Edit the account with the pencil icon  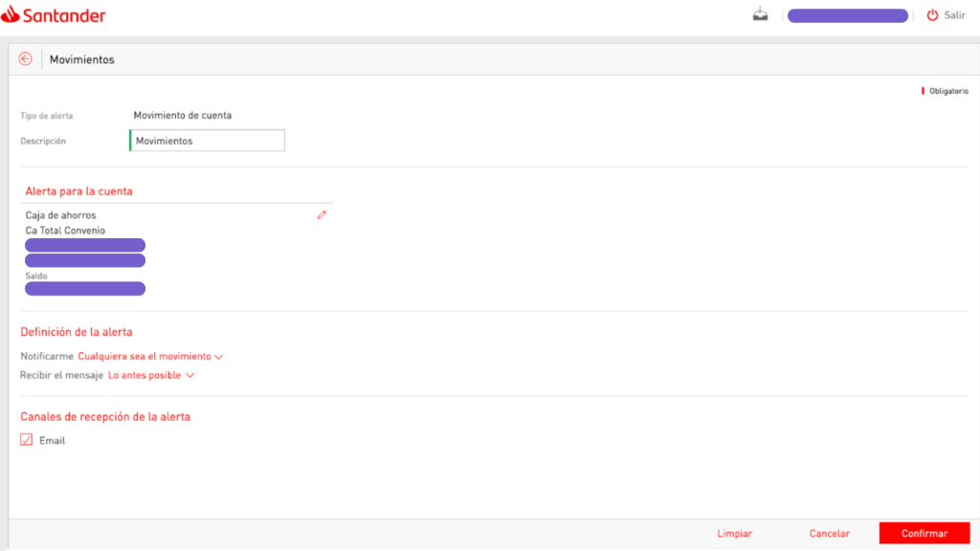coord(322,215)
